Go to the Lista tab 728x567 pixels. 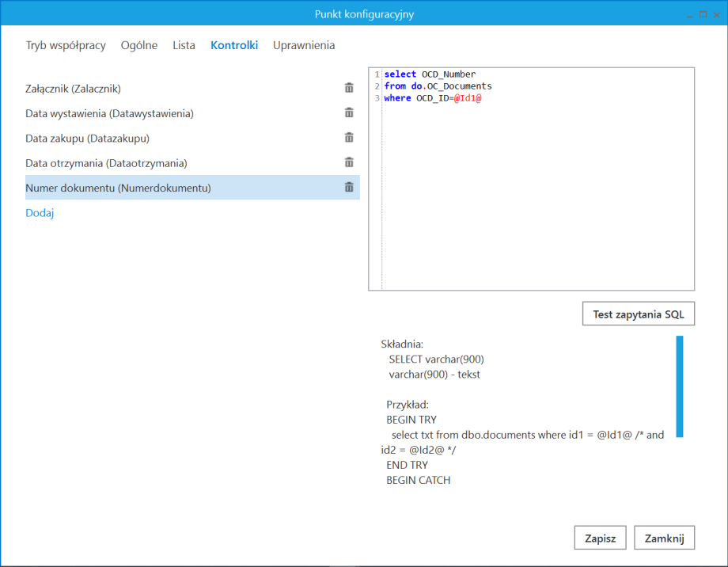(184, 45)
